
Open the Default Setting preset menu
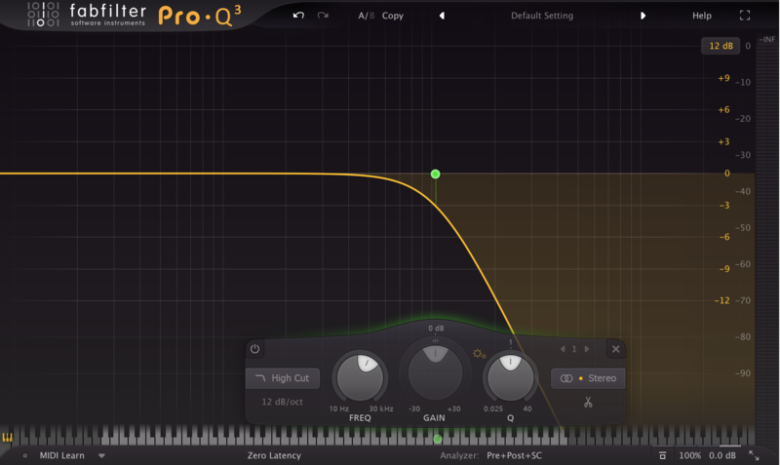point(542,16)
